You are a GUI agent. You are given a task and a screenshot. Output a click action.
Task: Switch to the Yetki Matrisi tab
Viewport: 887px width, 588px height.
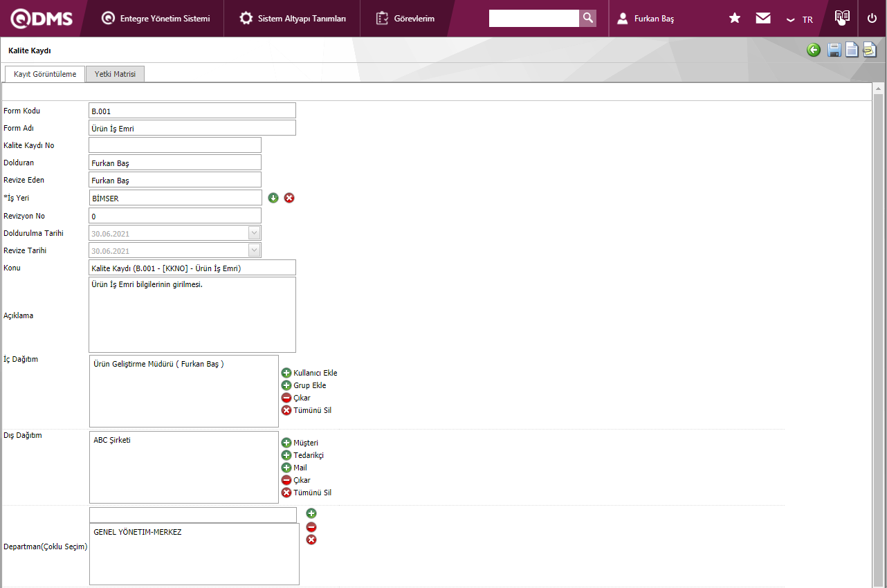point(115,74)
